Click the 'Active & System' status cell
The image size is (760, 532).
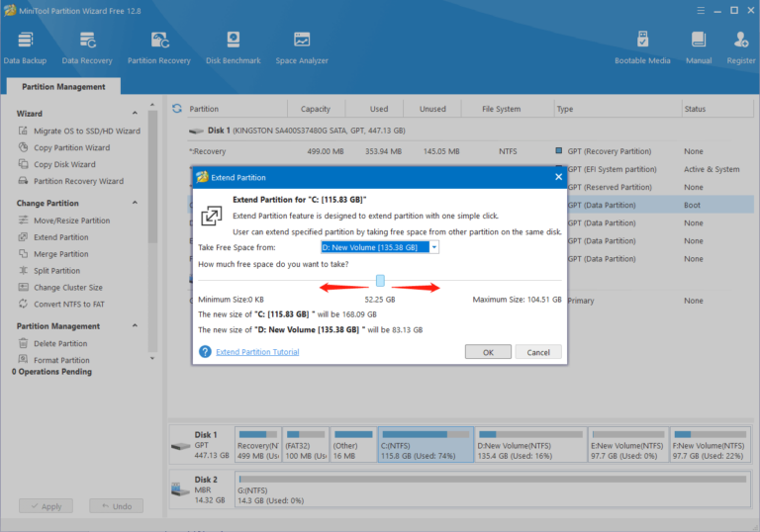pos(712,169)
